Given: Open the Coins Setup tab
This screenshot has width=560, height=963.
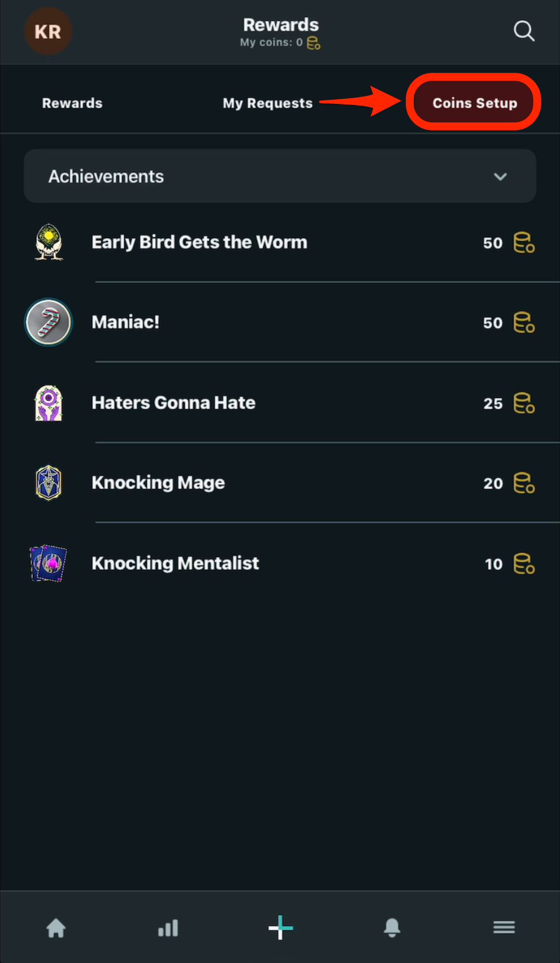Looking at the screenshot, I should [x=474, y=103].
